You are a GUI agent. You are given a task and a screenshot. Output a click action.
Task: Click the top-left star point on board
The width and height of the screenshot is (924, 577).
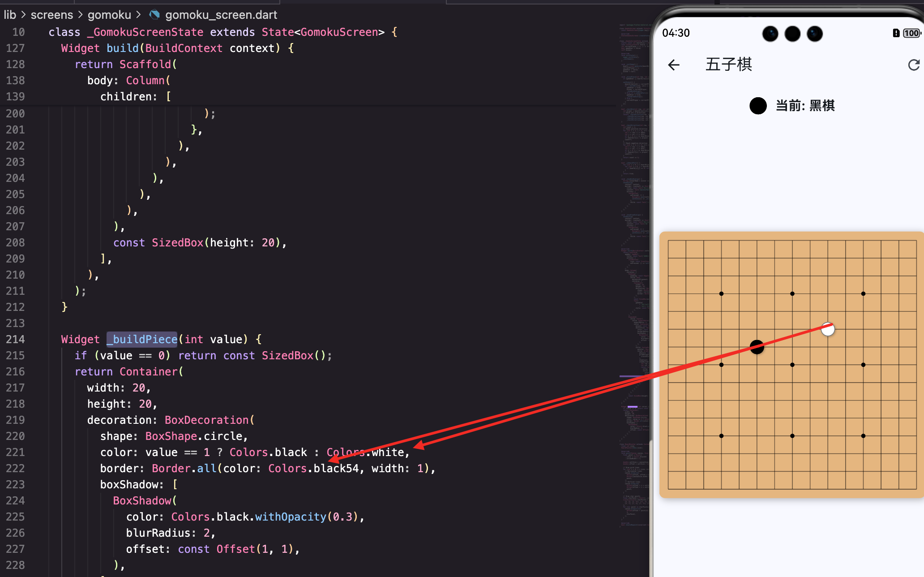pyautogui.click(x=721, y=294)
